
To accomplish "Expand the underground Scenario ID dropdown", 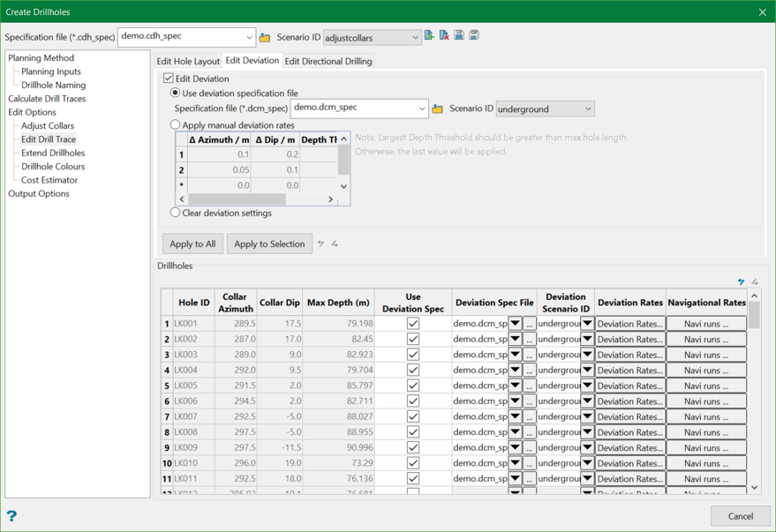I will (588, 109).
